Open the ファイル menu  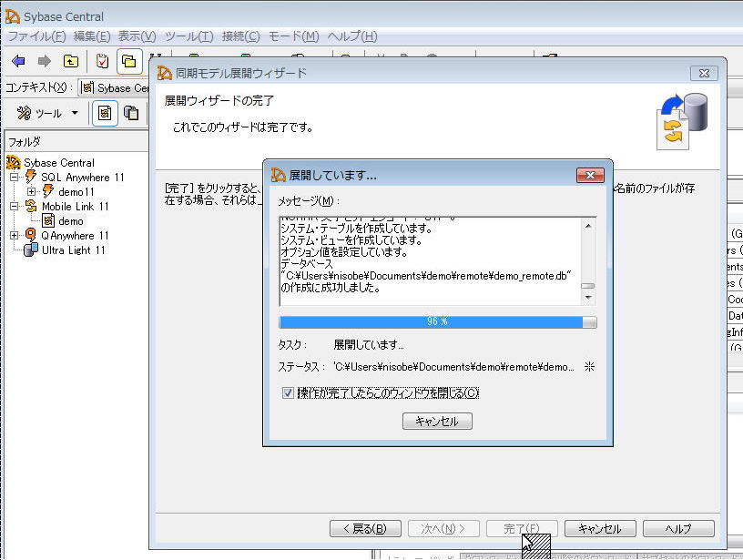click(36, 36)
